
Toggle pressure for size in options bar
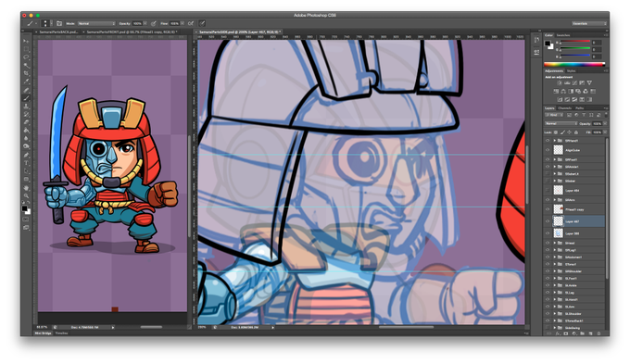coord(202,24)
